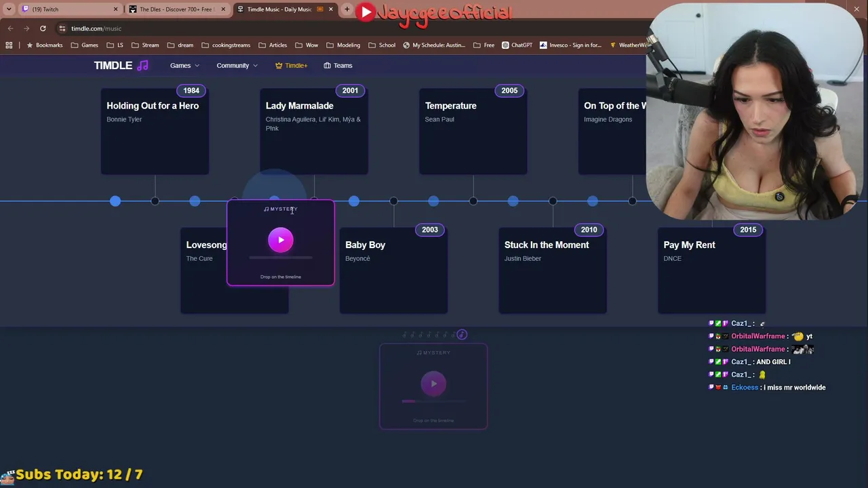The width and height of the screenshot is (868, 488).
Task: Click the dark timeline dot under 1984 card
Action: tap(155, 201)
